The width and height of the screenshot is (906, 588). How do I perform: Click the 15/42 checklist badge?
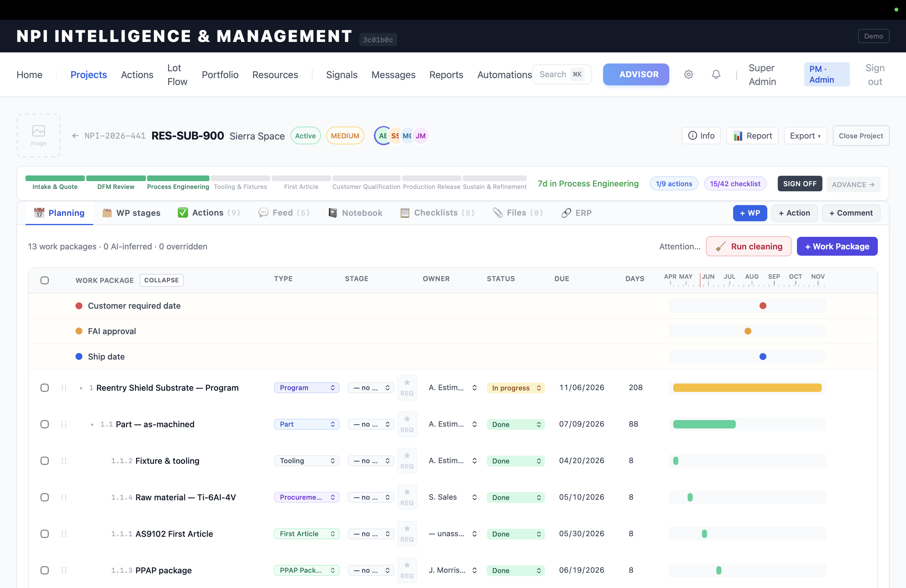(x=735, y=184)
